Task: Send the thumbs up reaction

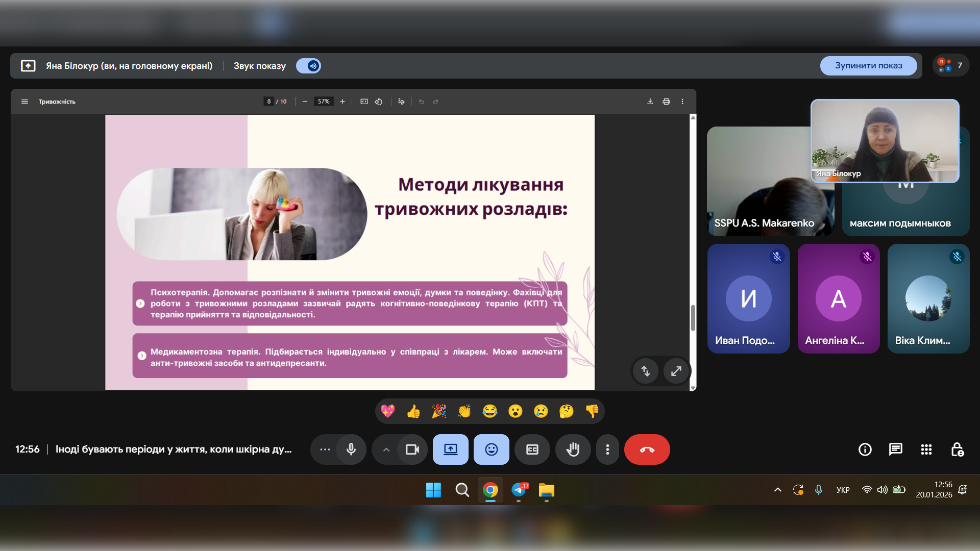Action: 413,411
